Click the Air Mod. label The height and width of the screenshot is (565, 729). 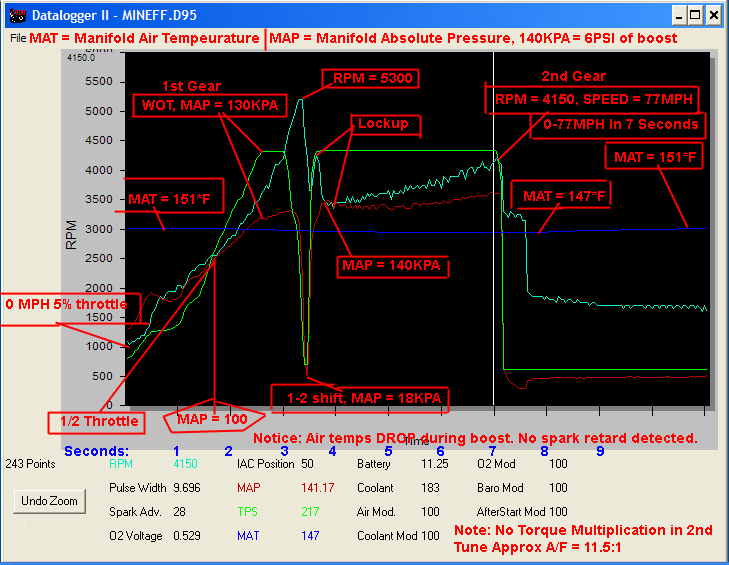[376, 512]
